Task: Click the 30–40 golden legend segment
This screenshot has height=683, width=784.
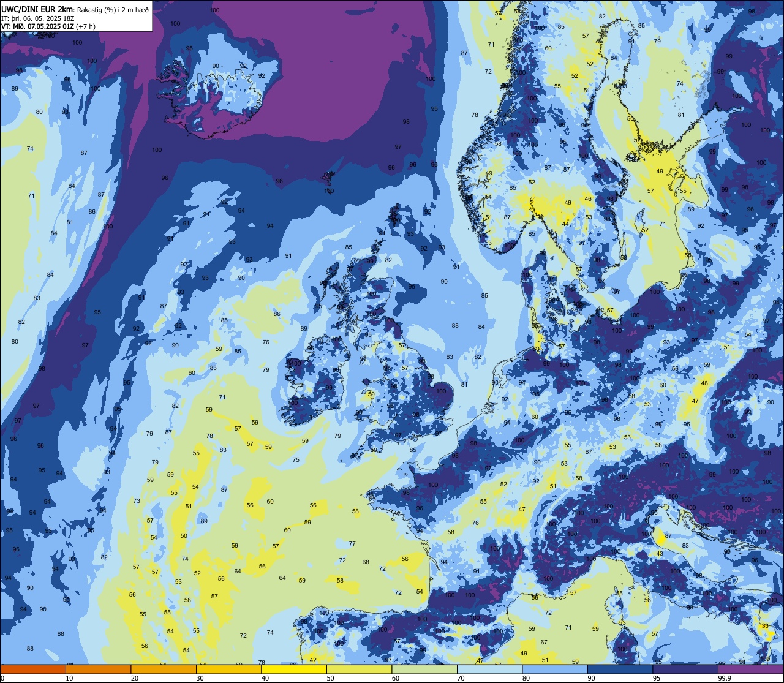Action: click(x=228, y=669)
